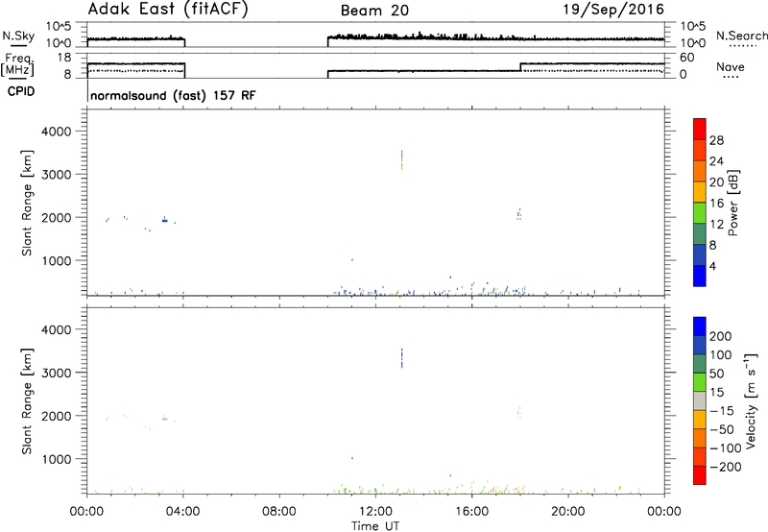Screen dimensions: 768x532
Task: Click the '12' tick on Power colorbar
Action: pos(716,225)
